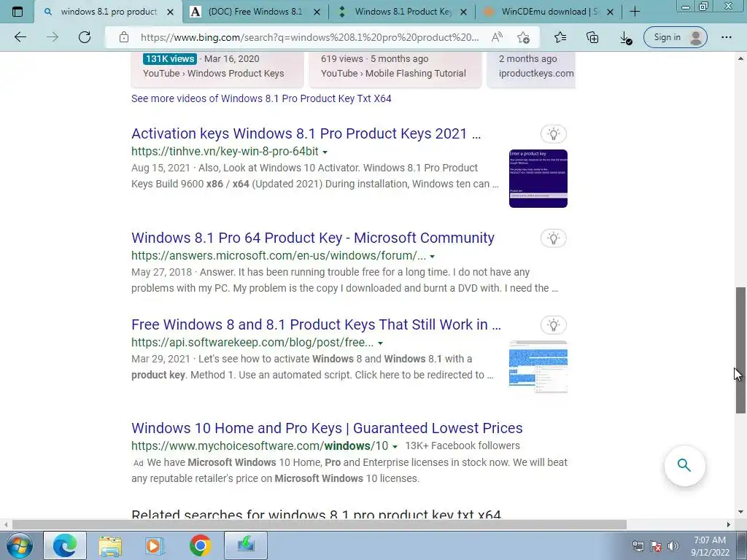Viewport: 747px width, 560px height.
Task: Open Activation keys Windows 8.1 Pro result
Action: [306, 133]
